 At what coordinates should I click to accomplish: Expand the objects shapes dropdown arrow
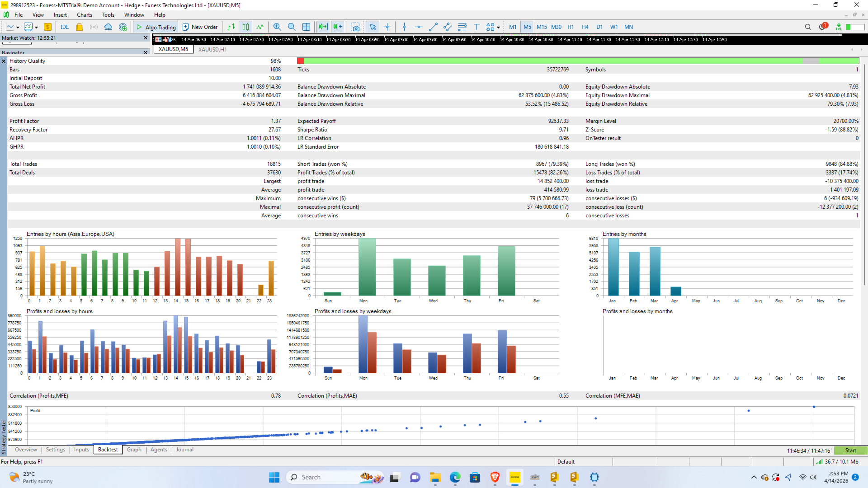point(498,27)
